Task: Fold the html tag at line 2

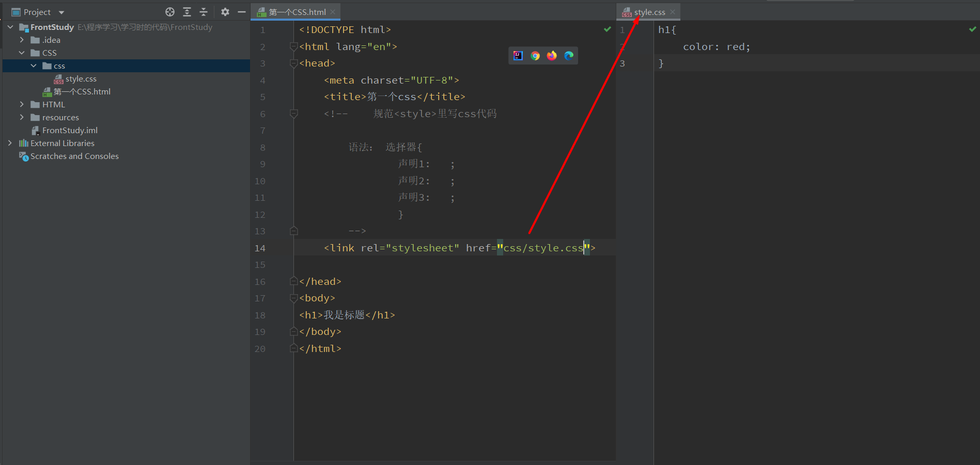Action: click(294, 46)
